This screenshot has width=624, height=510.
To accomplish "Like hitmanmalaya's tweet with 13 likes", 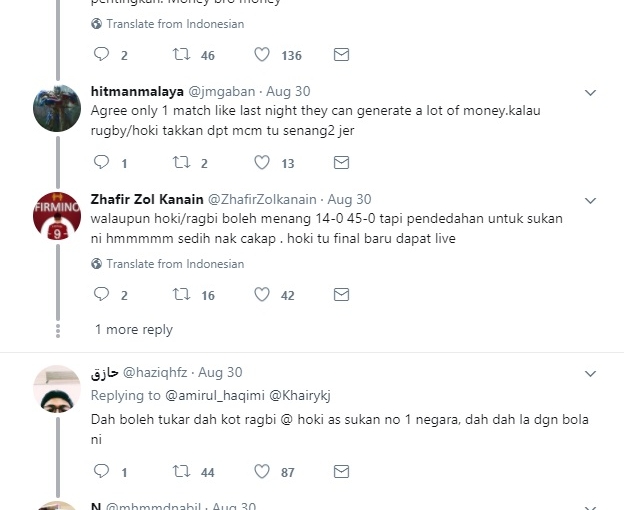I will point(262,162).
